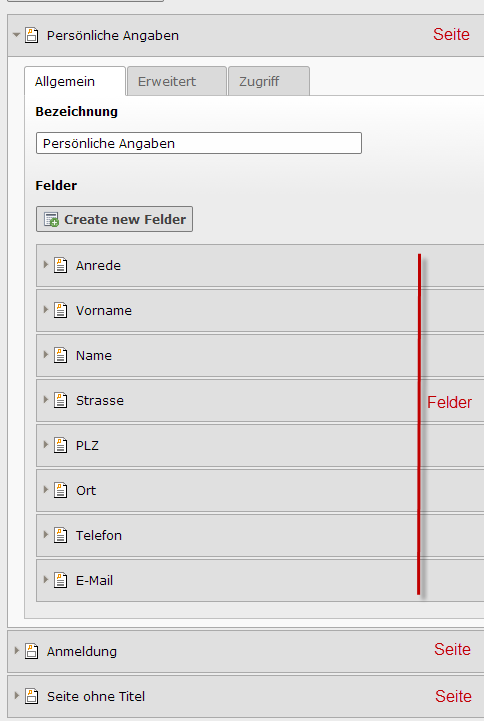Click the document icon for the Name field
This screenshot has width=484, height=721.
(61, 355)
